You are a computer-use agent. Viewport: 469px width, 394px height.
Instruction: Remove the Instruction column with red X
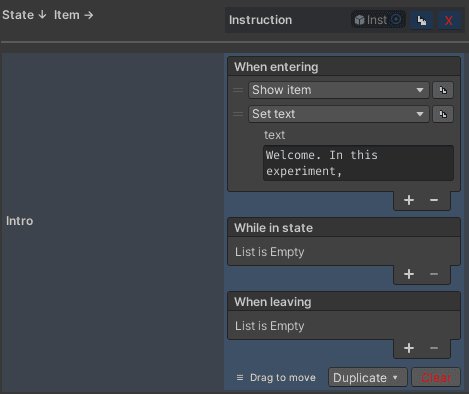(x=449, y=20)
